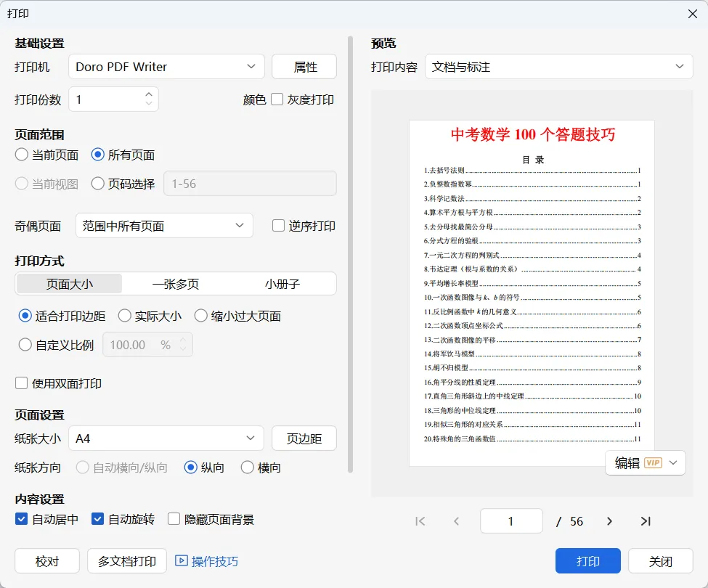This screenshot has width=708, height=588.
Task: Click the 100.00 % custom scale field
Action: tap(147, 345)
